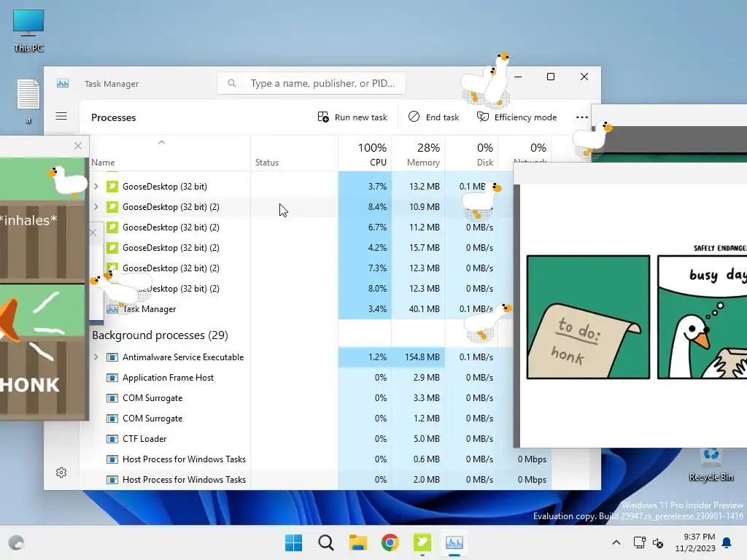Expand the GooseDesktop (32 bit) (2) row at 8.4% CPU
747x560 pixels.
[96, 206]
